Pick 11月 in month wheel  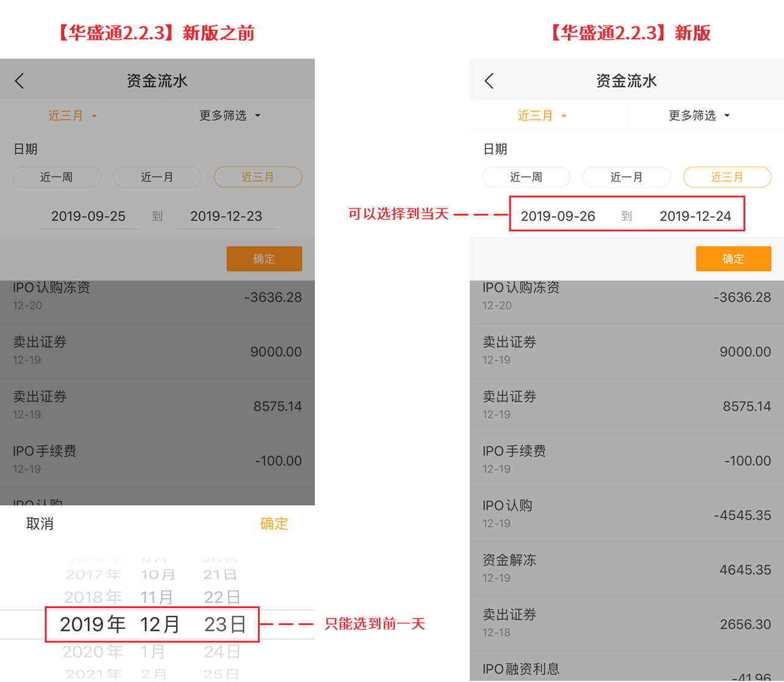click(157, 597)
